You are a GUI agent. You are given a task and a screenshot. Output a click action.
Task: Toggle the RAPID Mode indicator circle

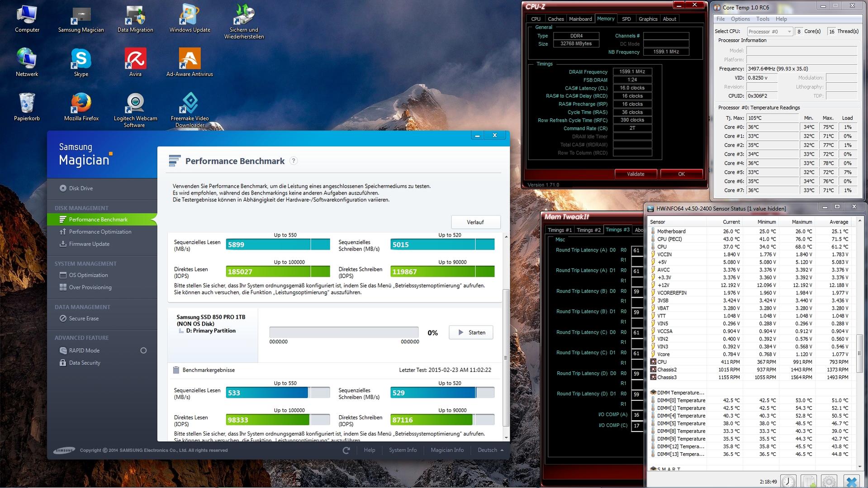[143, 351]
